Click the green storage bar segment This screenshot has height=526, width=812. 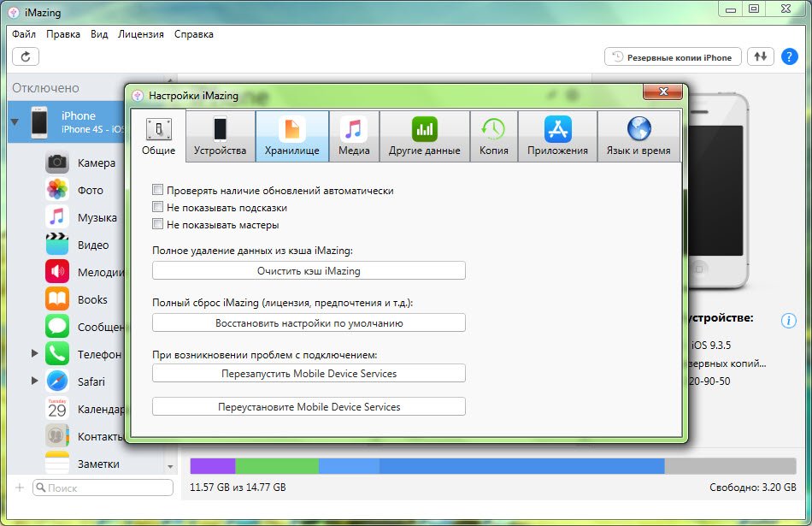[277, 466]
